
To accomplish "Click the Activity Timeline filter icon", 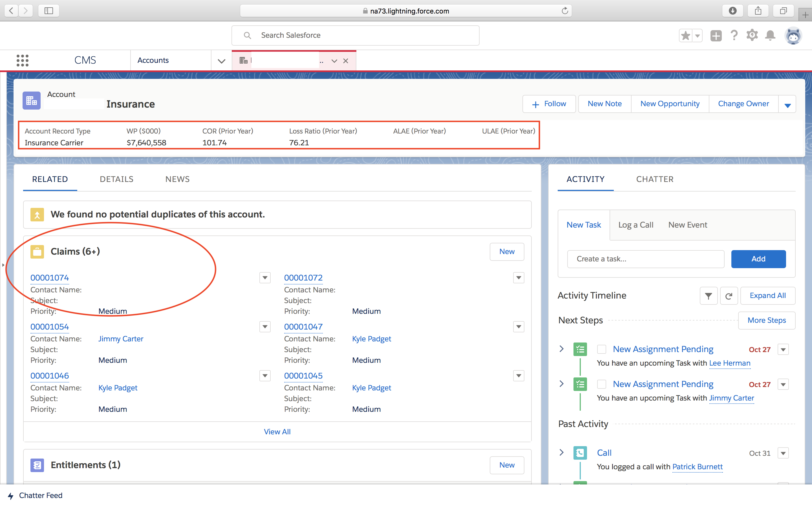I will point(708,296).
